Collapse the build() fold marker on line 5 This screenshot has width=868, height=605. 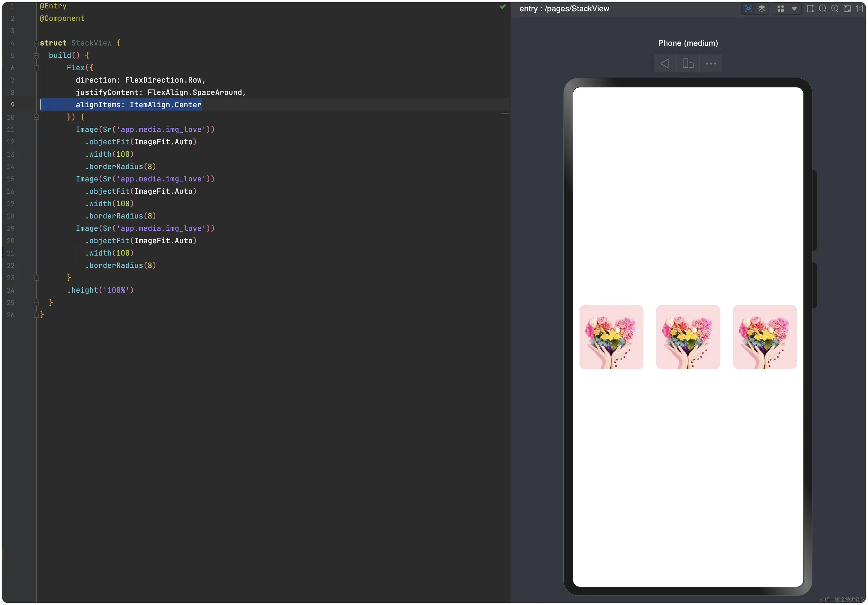(x=36, y=56)
